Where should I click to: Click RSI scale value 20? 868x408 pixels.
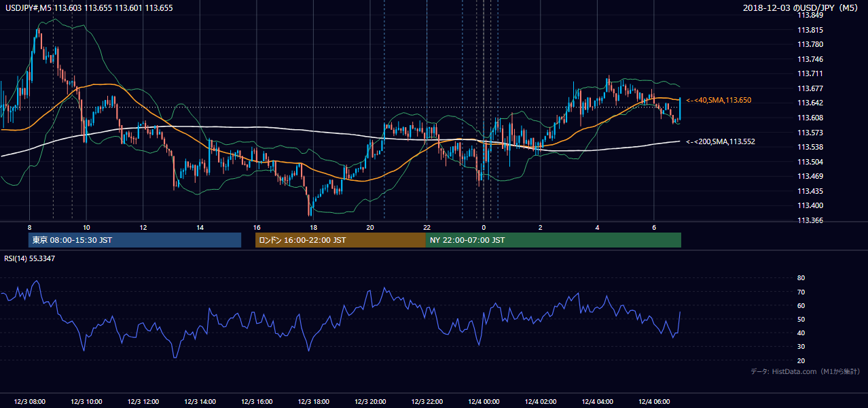pos(801,360)
